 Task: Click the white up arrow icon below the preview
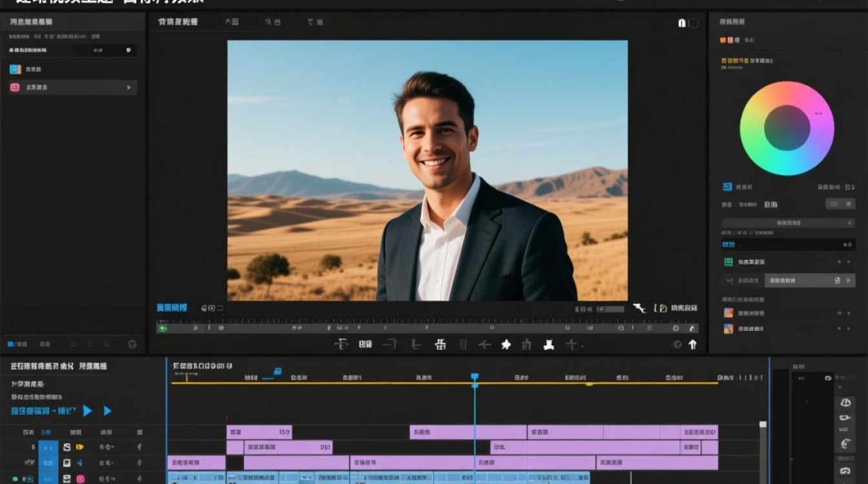(692, 345)
